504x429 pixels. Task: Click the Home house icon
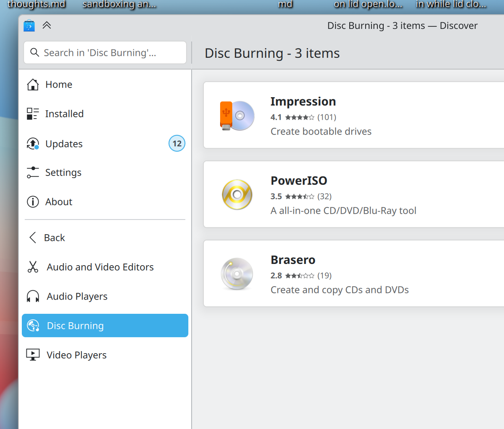click(x=33, y=84)
